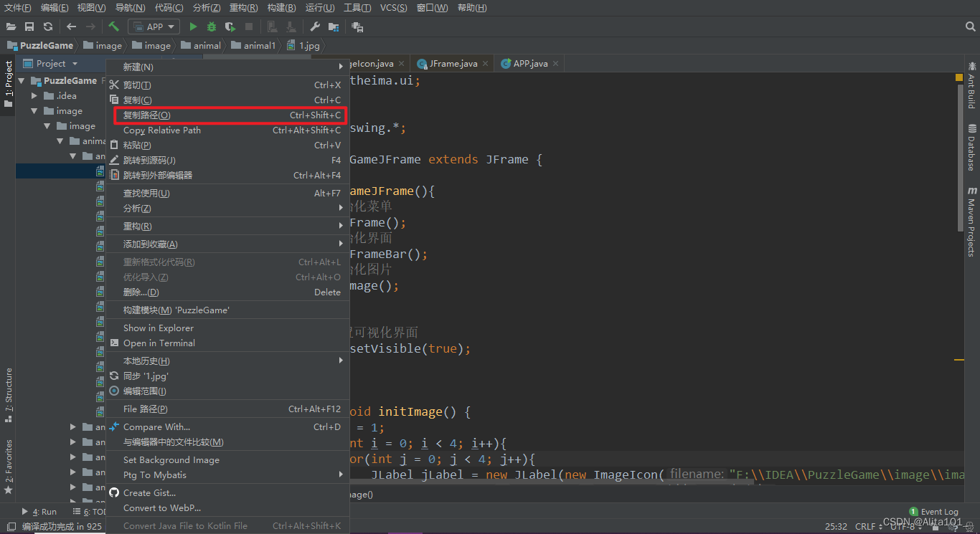Expand the .idea folder node
This screenshot has width=980, height=534.
[34, 96]
